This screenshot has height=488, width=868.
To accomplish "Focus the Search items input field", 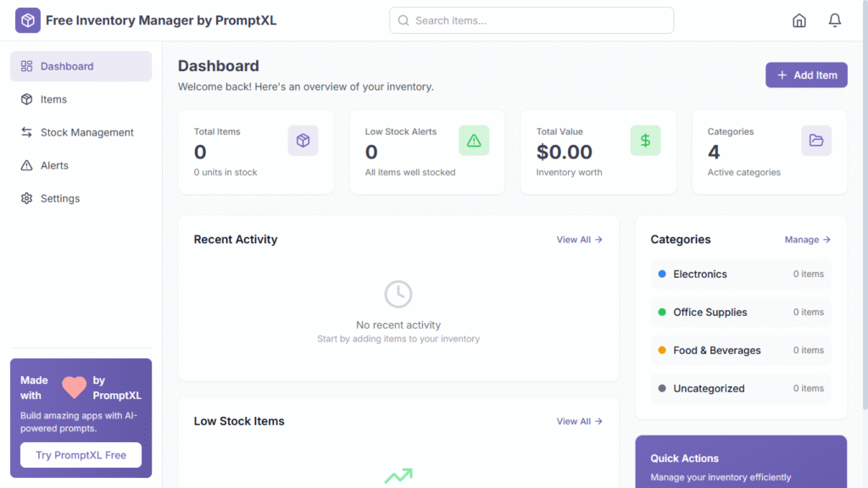I will [x=531, y=20].
